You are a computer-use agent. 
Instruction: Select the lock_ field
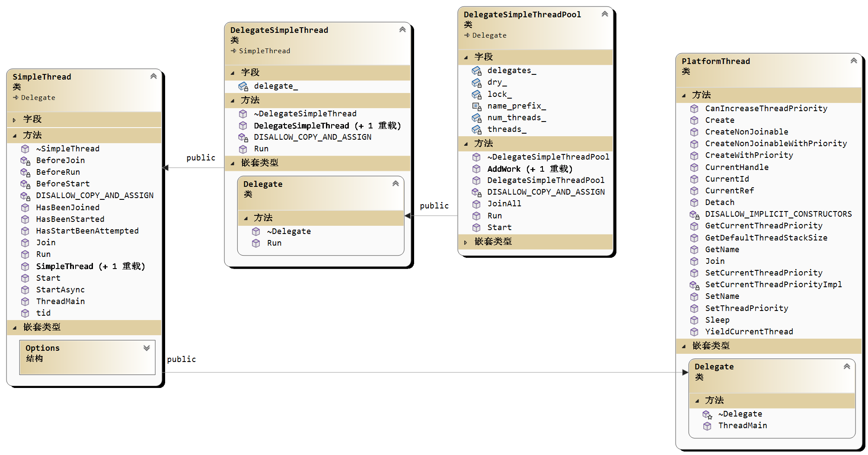tap(499, 94)
